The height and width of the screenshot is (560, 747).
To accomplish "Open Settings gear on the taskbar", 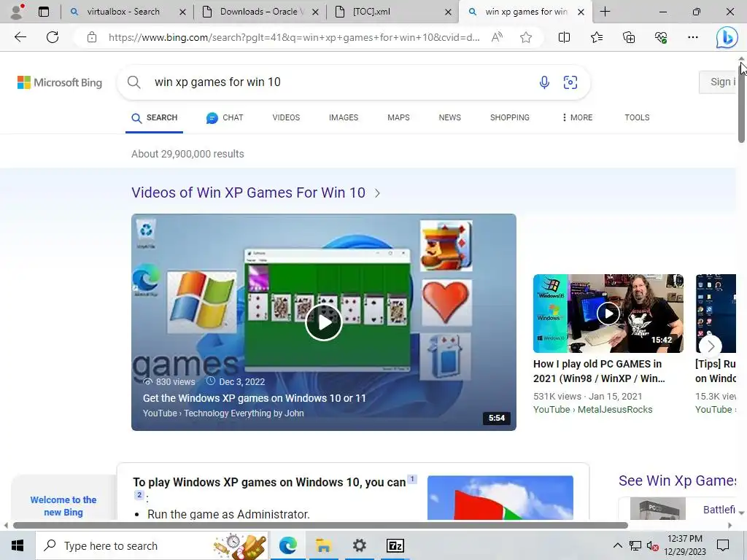I will (359, 545).
